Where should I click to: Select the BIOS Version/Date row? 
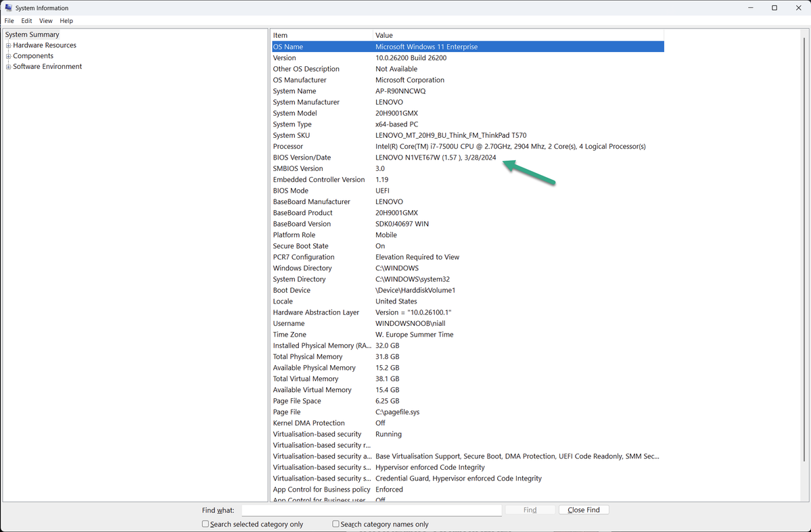467,158
